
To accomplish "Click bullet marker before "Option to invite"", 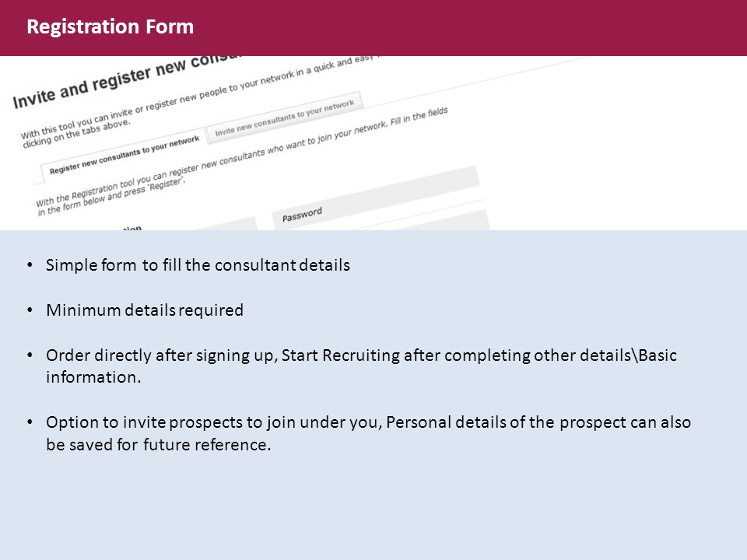I will (x=30, y=422).
